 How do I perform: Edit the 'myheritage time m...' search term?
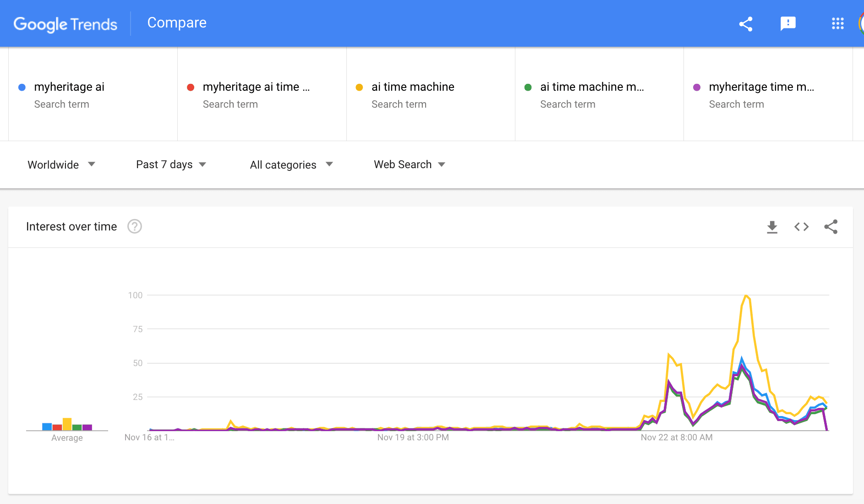pyautogui.click(x=768, y=94)
